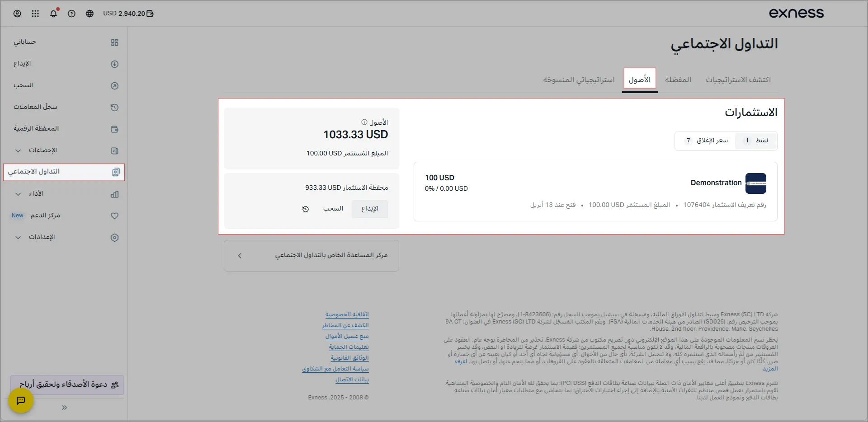Open تعليمات الحماية link
The height and width of the screenshot is (422, 868).
349,347
